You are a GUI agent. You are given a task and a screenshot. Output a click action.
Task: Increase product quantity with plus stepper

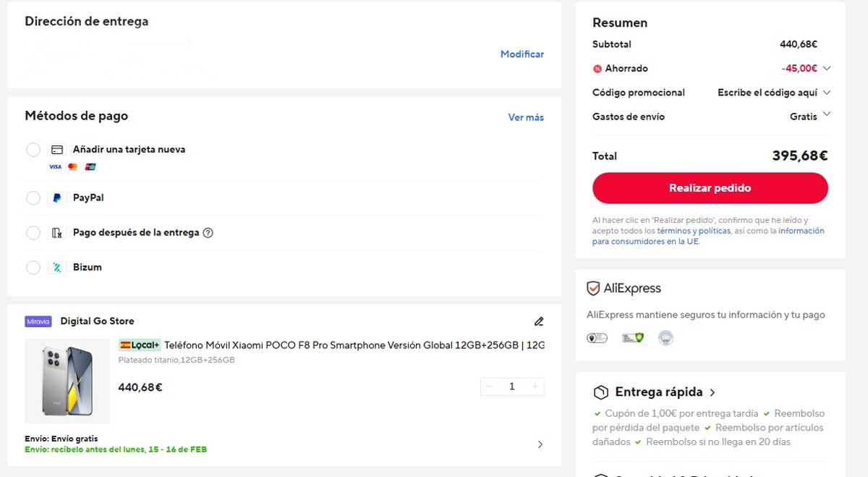[x=535, y=387]
